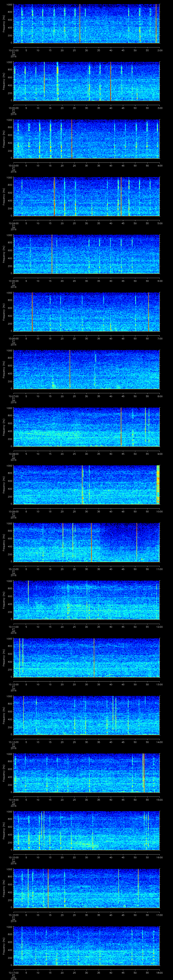Click the 10:12:00 start time label

14,684
